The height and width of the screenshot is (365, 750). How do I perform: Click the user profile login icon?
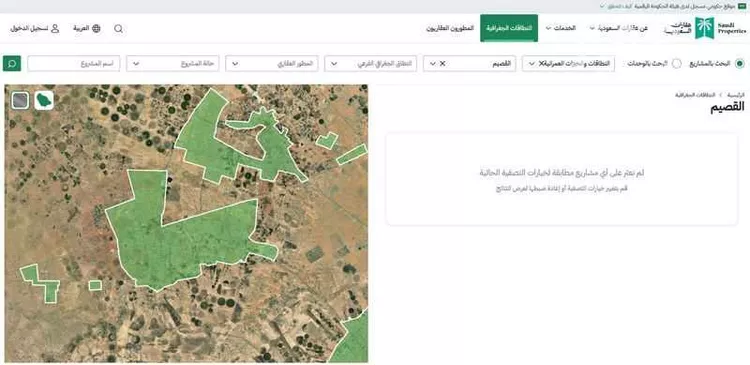55,29
